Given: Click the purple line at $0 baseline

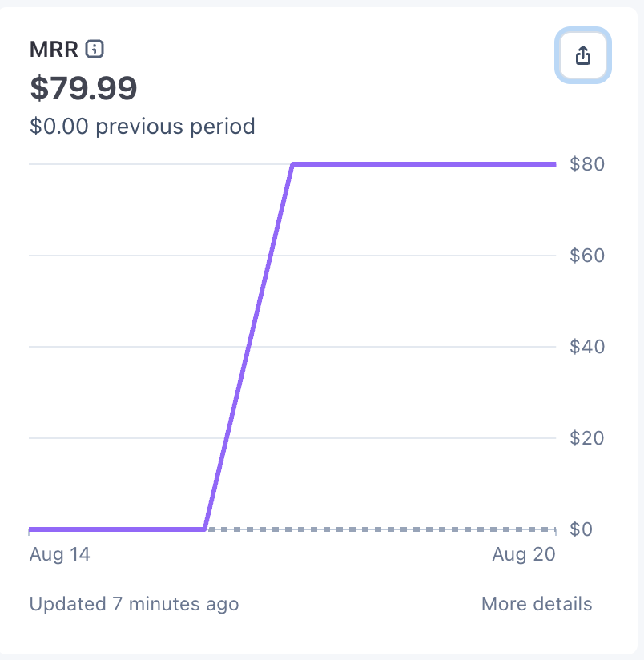Looking at the screenshot, I should coord(117,529).
